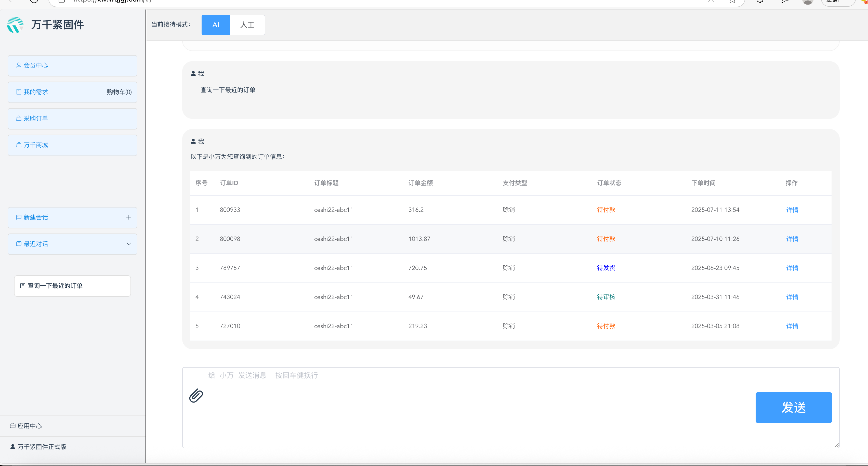Open 详情 for order 789757
Viewport: 868px width, 466px height.
coord(792,268)
